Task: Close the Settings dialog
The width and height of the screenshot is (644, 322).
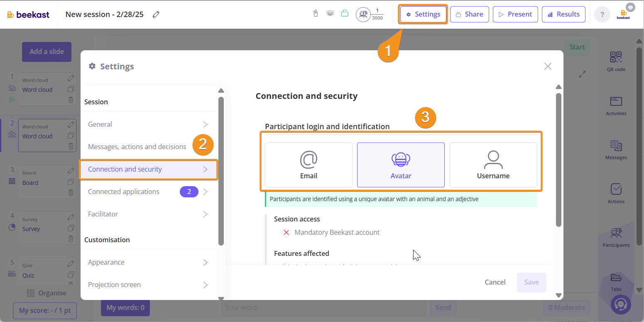Action: pos(548,66)
